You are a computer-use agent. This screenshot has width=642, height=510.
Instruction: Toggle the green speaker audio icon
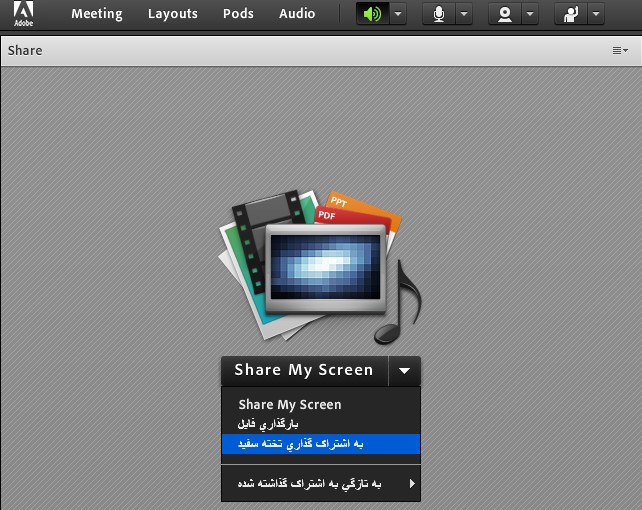[373, 14]
